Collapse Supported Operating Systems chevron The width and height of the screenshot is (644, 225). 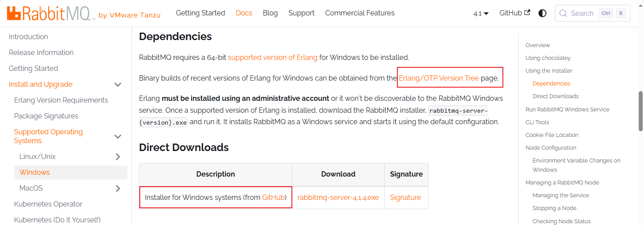click(118, 136)
